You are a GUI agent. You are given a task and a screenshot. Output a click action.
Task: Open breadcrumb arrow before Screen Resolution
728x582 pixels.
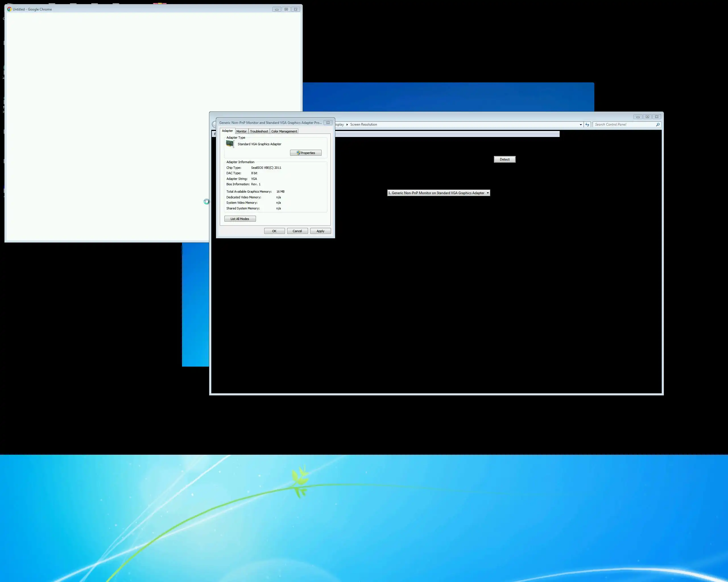pos(347,124)
